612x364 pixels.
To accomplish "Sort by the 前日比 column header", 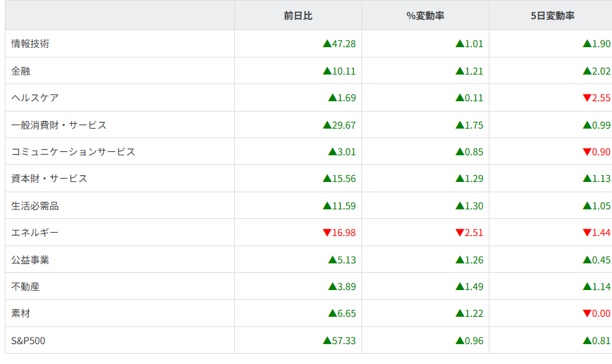I will tap(298, 15).
